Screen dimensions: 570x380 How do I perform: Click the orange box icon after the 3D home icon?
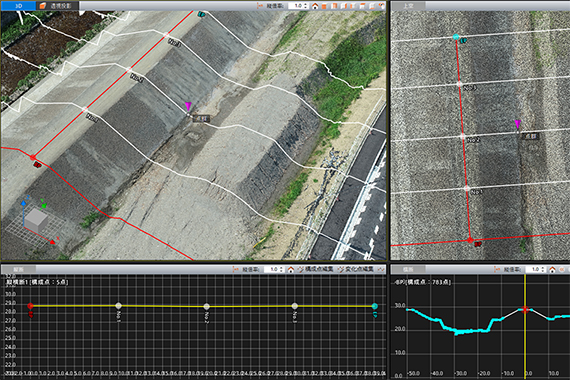click(x=325, y=6)
